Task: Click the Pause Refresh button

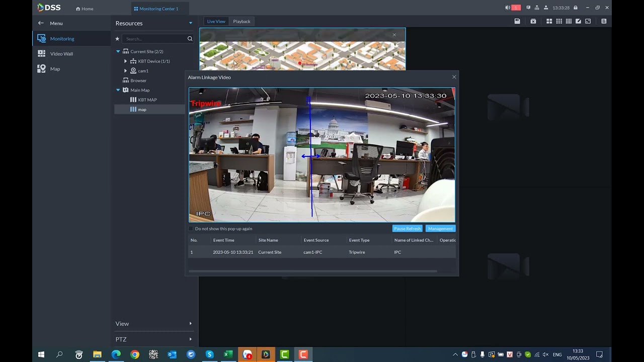Action: 407,229
